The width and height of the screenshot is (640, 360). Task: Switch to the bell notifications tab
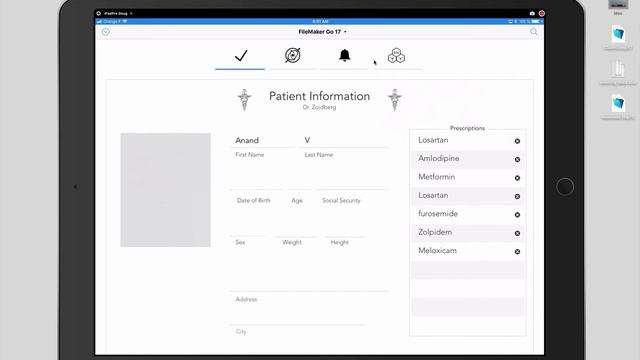pos(344,56)
